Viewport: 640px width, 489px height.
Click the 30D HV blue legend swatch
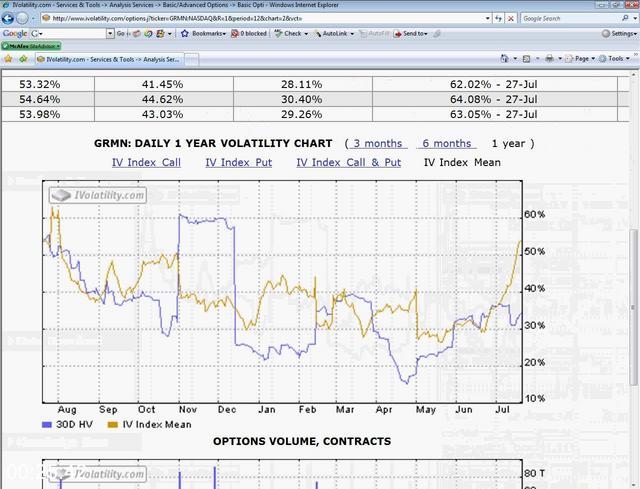47,425
